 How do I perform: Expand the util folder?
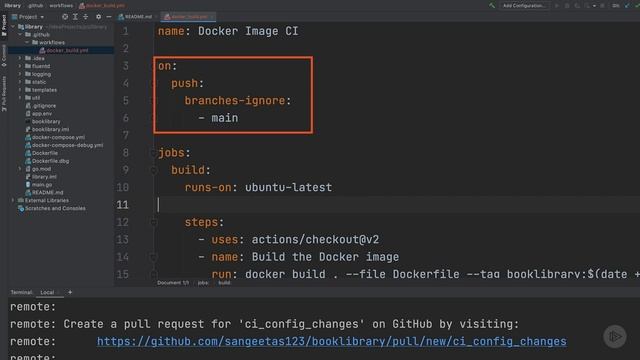point(20,98)
